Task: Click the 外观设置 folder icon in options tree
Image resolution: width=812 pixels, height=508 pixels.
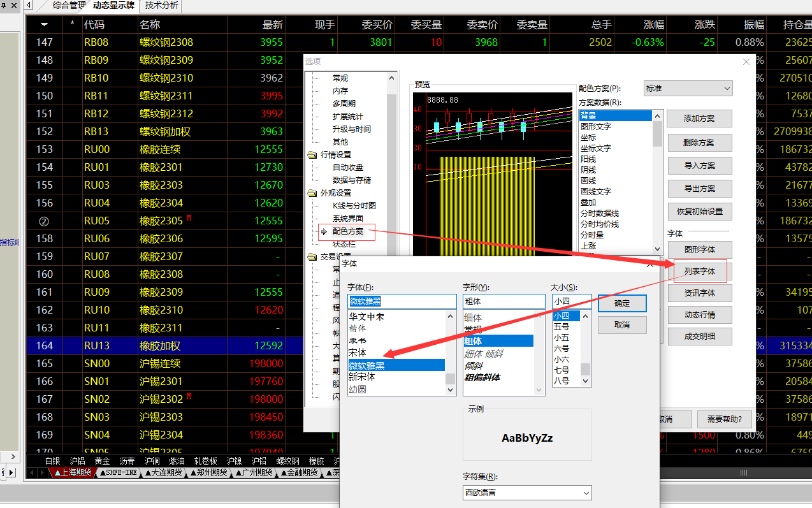Action: [312, 193]
